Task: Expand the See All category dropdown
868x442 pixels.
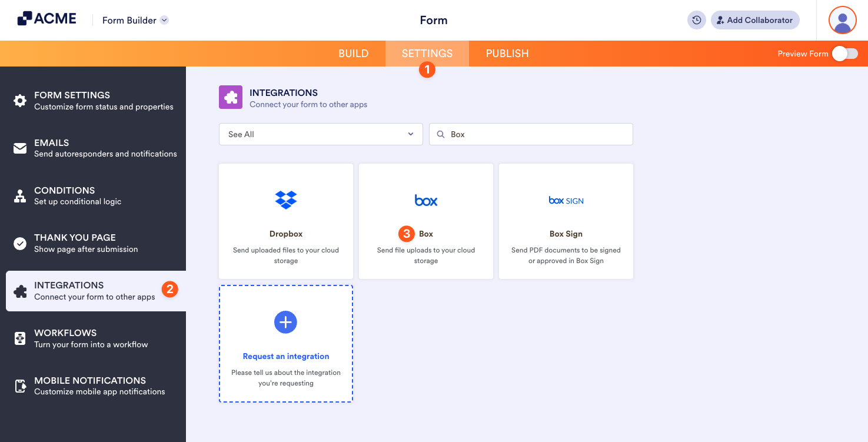Action: coord(320,134)
